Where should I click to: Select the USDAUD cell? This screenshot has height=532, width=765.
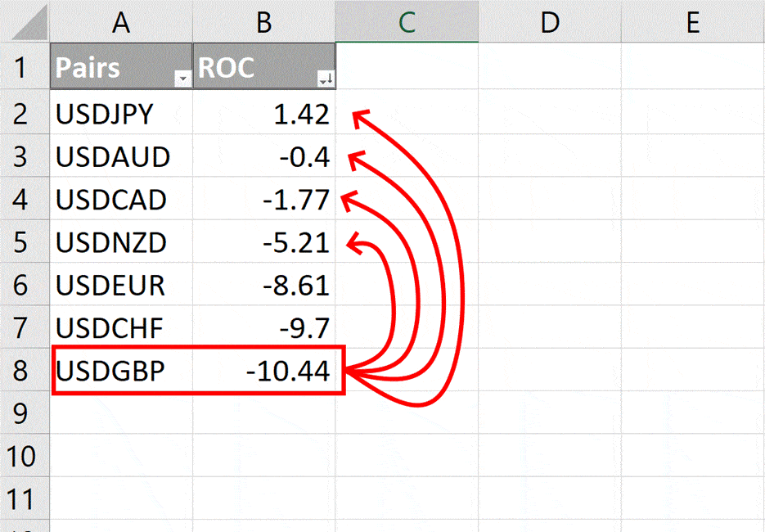tap(121, 156)
